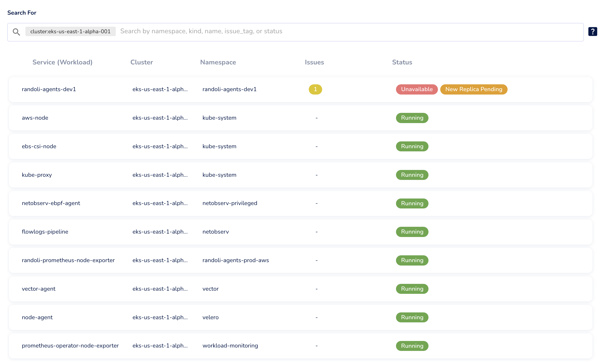
Task: Click Running badge for vector-agent row
Action: (x=412, y=289)
